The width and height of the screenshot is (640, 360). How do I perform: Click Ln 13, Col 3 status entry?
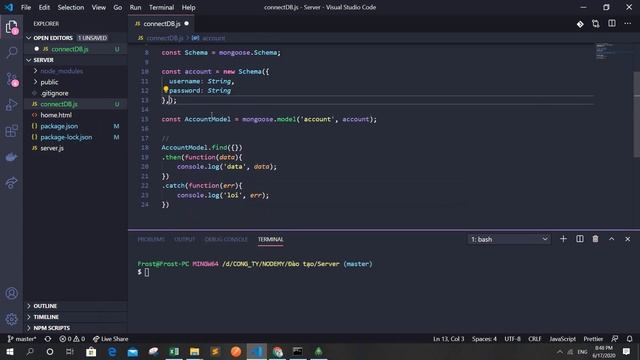coord(448,339)
